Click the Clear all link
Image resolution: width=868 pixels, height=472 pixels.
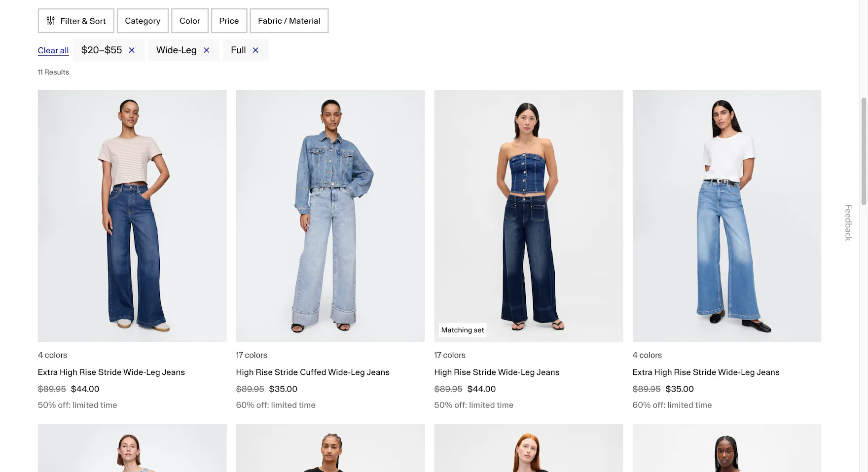pos(53,50)
